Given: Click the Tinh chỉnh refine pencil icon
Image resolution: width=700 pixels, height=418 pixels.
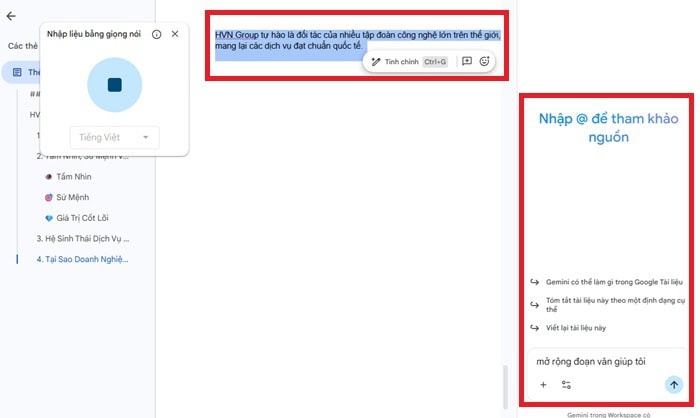Looking at the screenshot, I should point(376,62).
